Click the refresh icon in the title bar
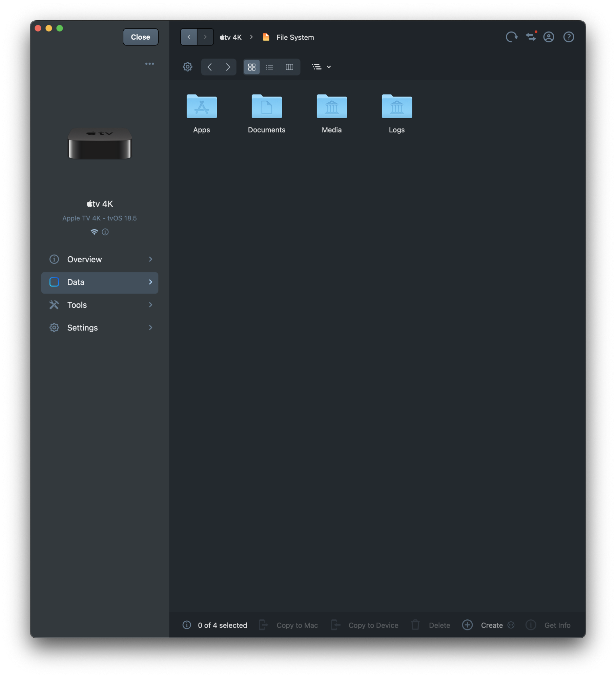 (x=512, y=37)
